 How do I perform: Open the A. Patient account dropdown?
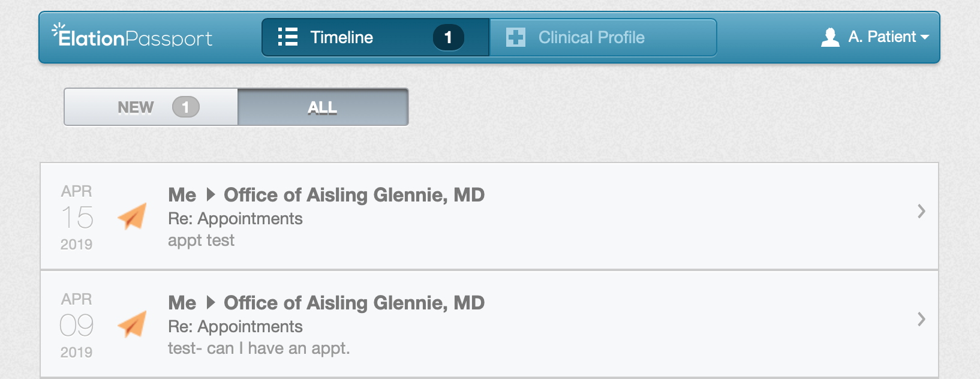tap(882, 37)
